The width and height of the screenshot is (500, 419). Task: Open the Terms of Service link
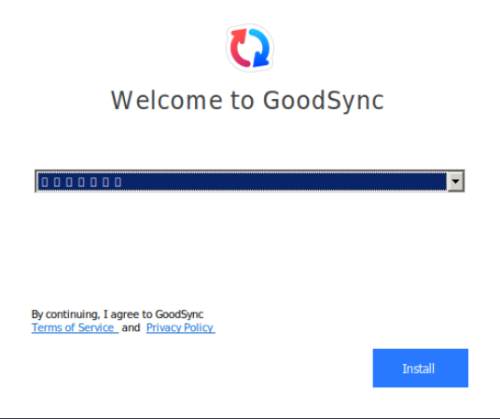click(x=75, y=328)
